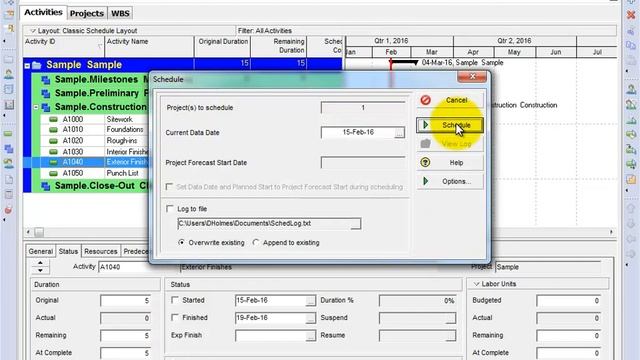
Task: Click the browse button beside SchedLog.txt path
Action: tap(356, 224)
